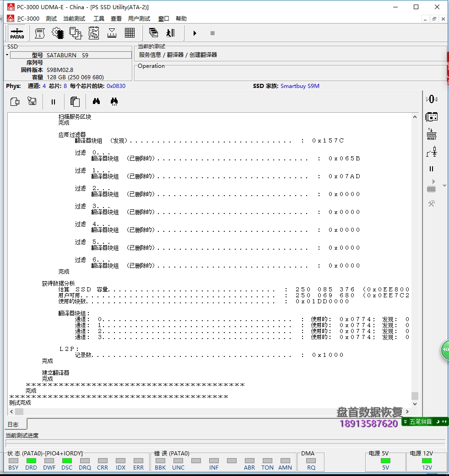This screenshot has width=449, height=476.
Task: Open the PC-3000 menu
Action: [x=28, y=18]
